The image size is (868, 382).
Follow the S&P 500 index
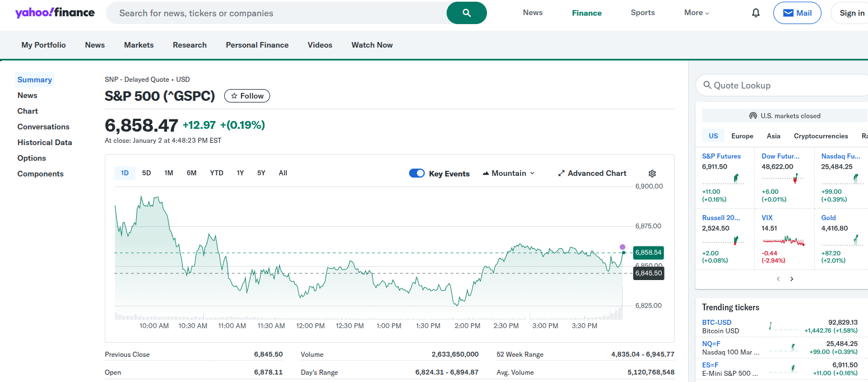(247, 96)
